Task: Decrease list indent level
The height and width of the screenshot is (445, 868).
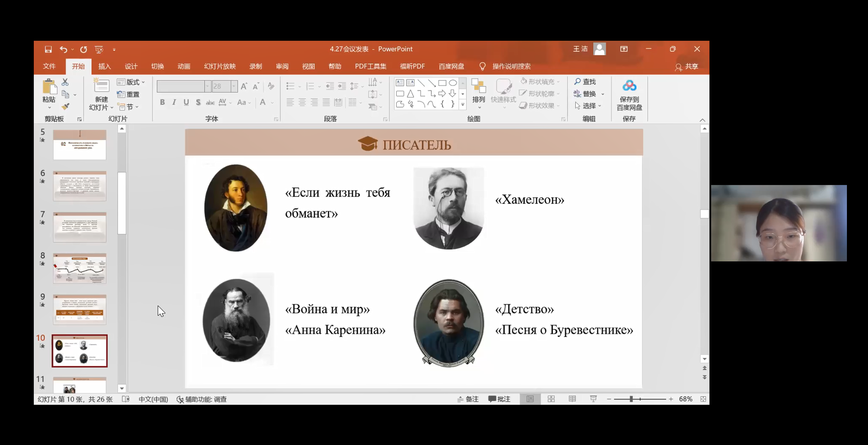Action: (x=330, y=86)
